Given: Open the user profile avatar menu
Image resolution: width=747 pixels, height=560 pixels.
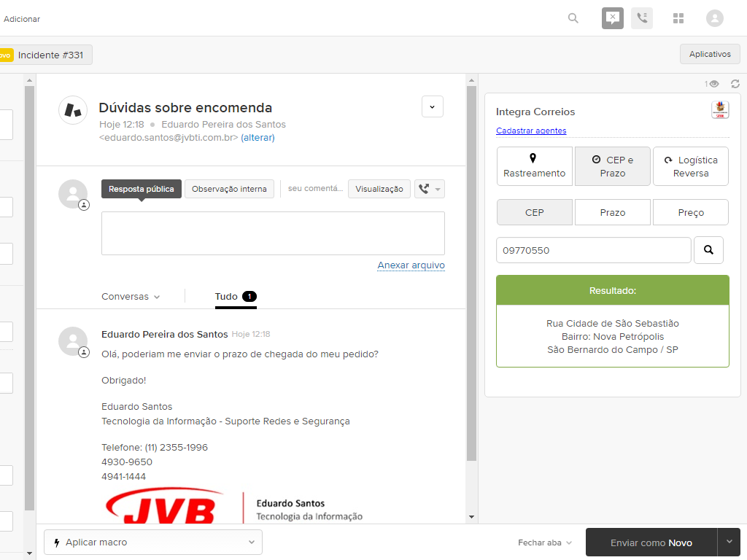Looking at the screenshot, I should 715,18.
